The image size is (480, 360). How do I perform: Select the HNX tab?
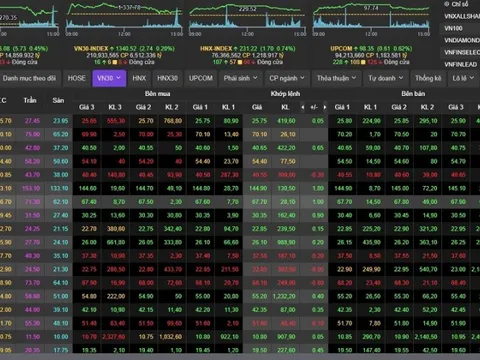coord(139,78)
